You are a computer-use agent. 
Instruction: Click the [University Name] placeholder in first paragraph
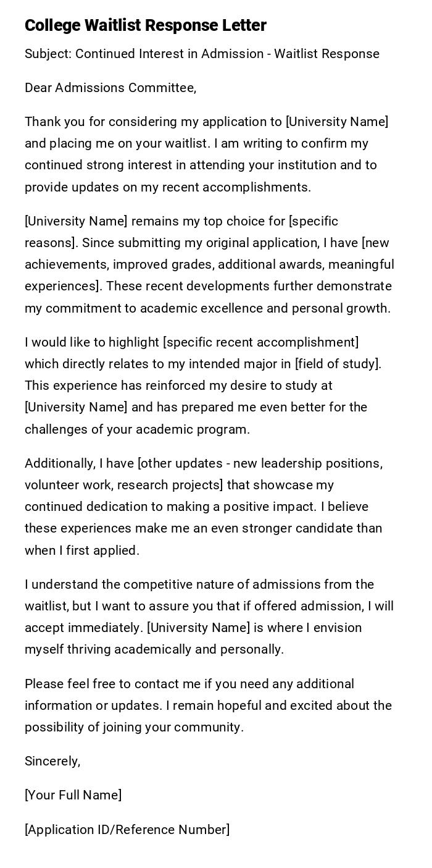click(337, 122)
